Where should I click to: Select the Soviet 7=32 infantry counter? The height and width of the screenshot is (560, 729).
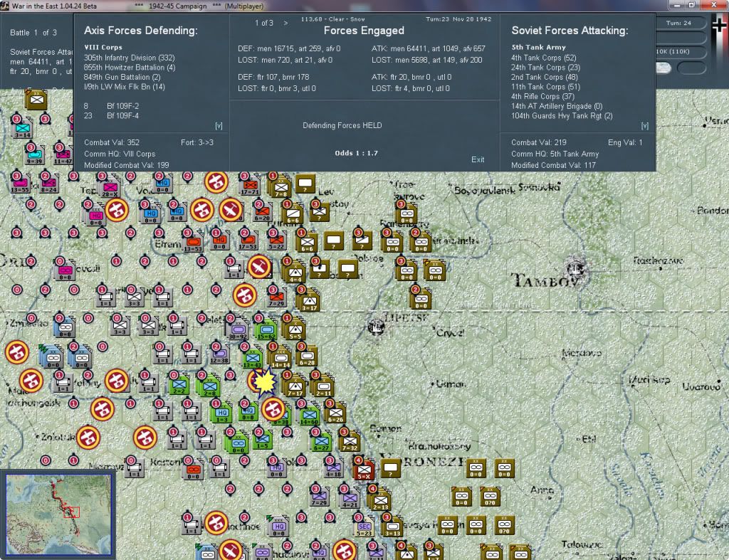(350, 441)
